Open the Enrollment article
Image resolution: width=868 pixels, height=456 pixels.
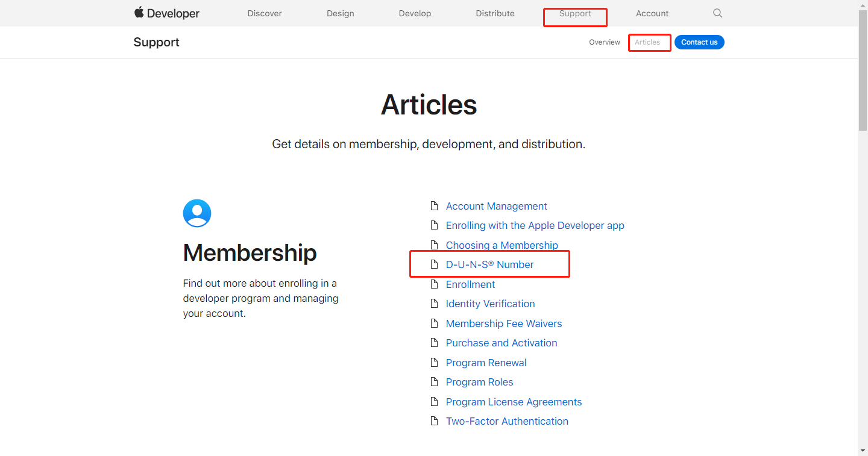pyautogui.click(x=471, y=284)
